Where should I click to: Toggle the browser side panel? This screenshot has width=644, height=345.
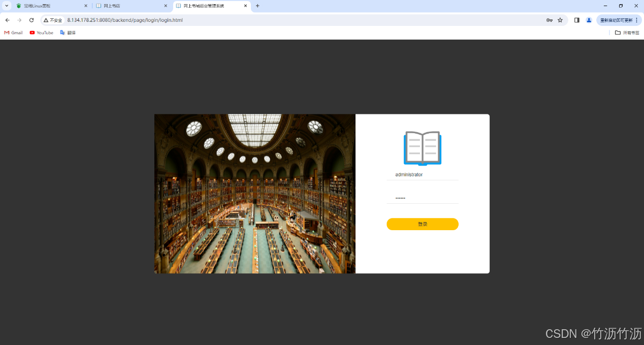coord(576,20)
